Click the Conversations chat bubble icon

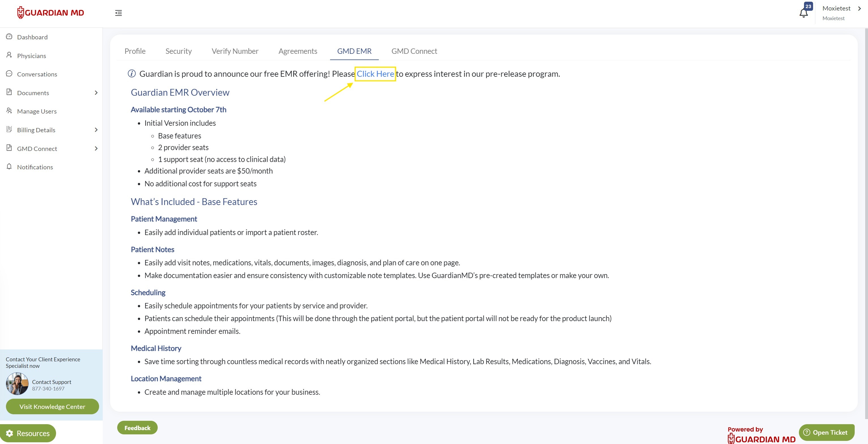pyautogui.click(x=9, y=74)
